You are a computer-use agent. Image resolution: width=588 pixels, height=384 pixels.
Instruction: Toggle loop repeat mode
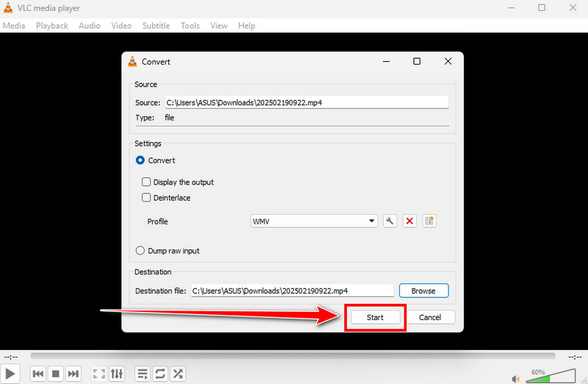(160, 374)
